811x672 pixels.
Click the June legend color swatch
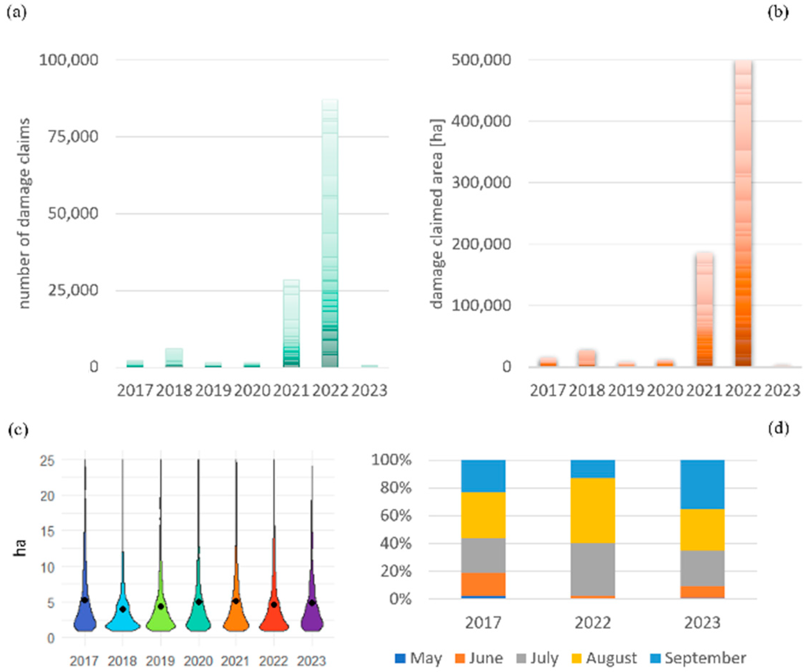(460, 658)
